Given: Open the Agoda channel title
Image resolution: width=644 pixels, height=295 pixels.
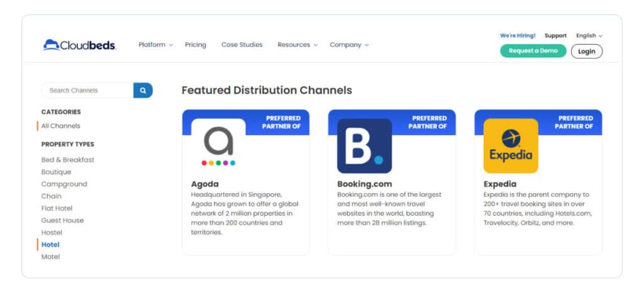Looking at the screenshot, I should pyautogui.click(x=205, y=184).
